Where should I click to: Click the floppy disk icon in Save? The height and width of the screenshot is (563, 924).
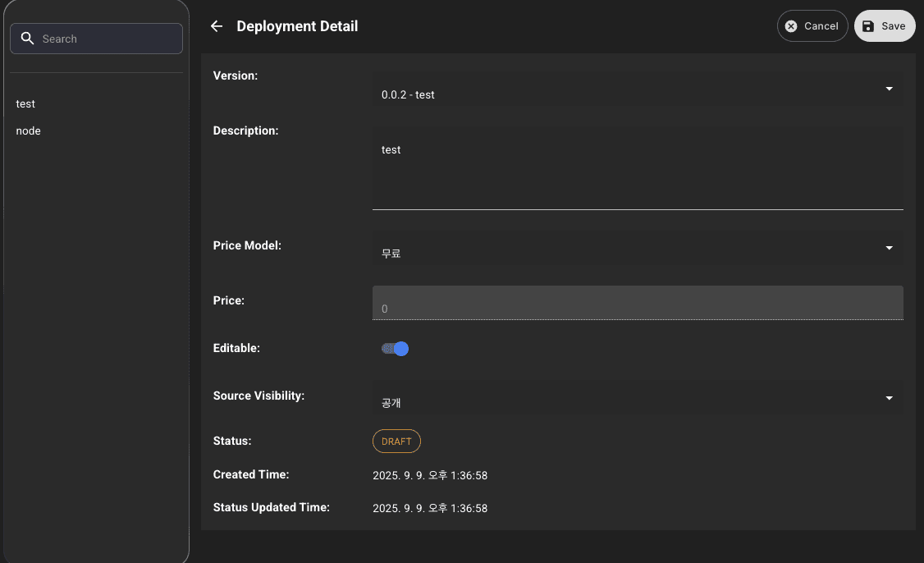pyautogui.click(x=868, y=26)
